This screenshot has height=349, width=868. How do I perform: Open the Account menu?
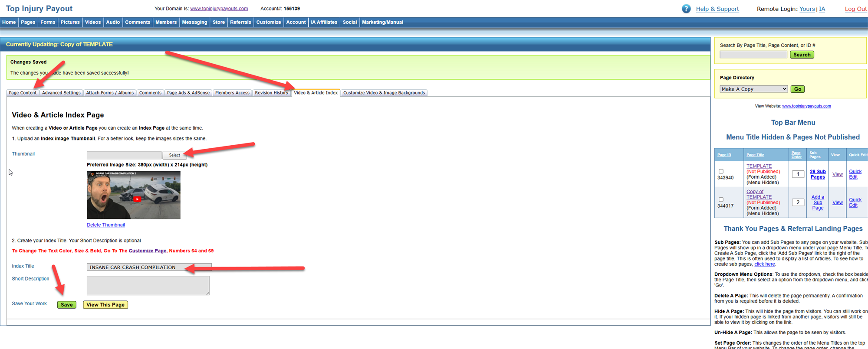pos(296,22)
